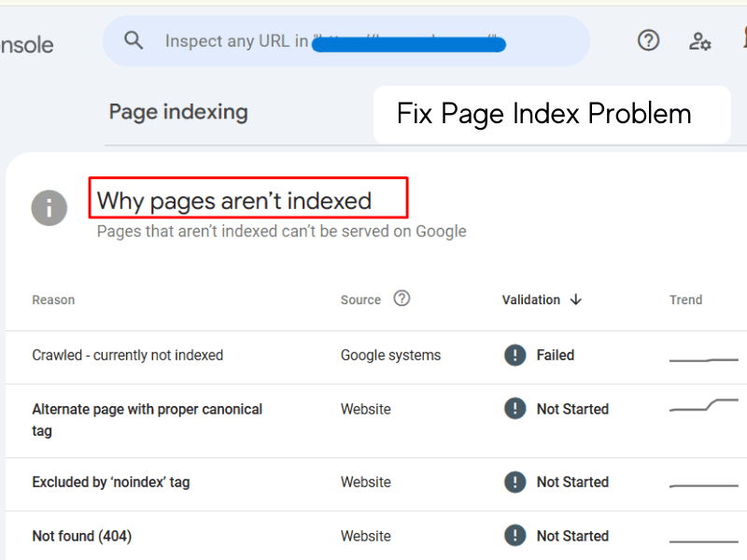
Task: Click status icon in noindex row
Action: (x=515, y=482)
